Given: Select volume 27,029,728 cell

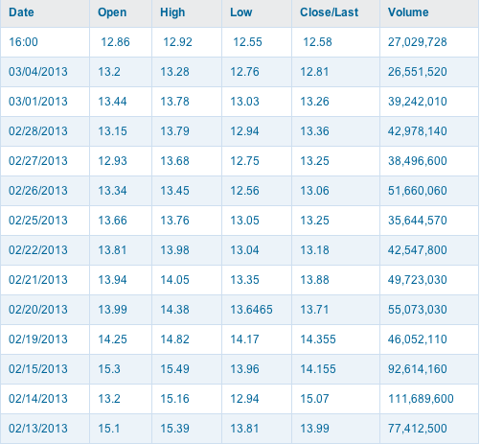Looking at the screenshot, I should click(417, 42).
